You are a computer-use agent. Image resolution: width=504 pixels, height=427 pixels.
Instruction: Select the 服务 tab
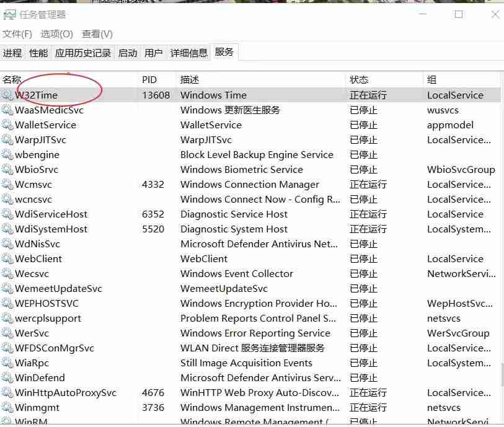[x=224, y=52]
